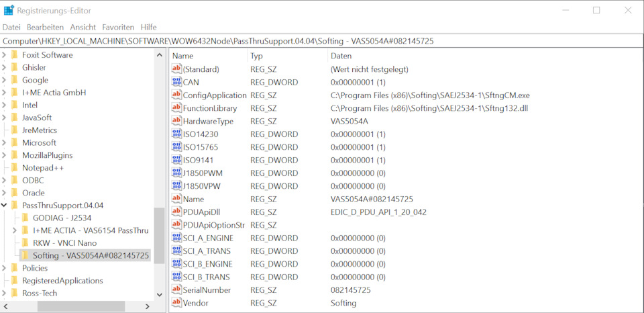The width and height of the screenshot is (644, 313).
Task: Click the serial data value 082145725
Action: pos(350,290)
